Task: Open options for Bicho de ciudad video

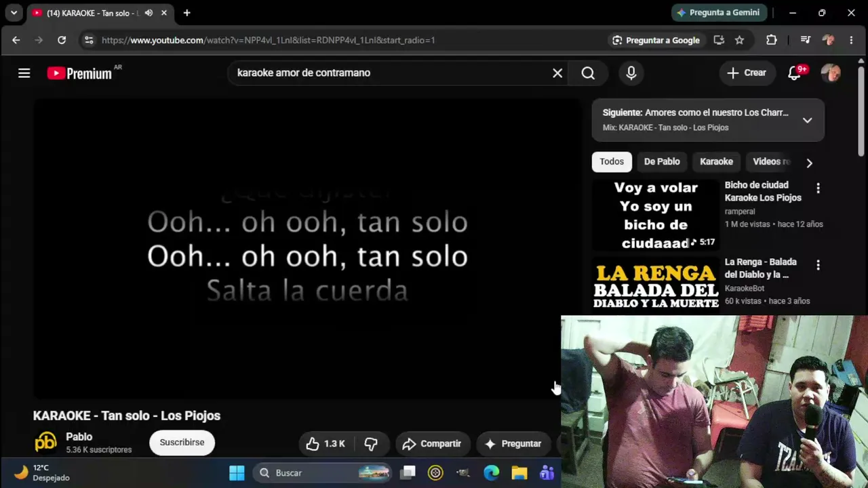Action: pyautogui.click(x=818, y=188)
